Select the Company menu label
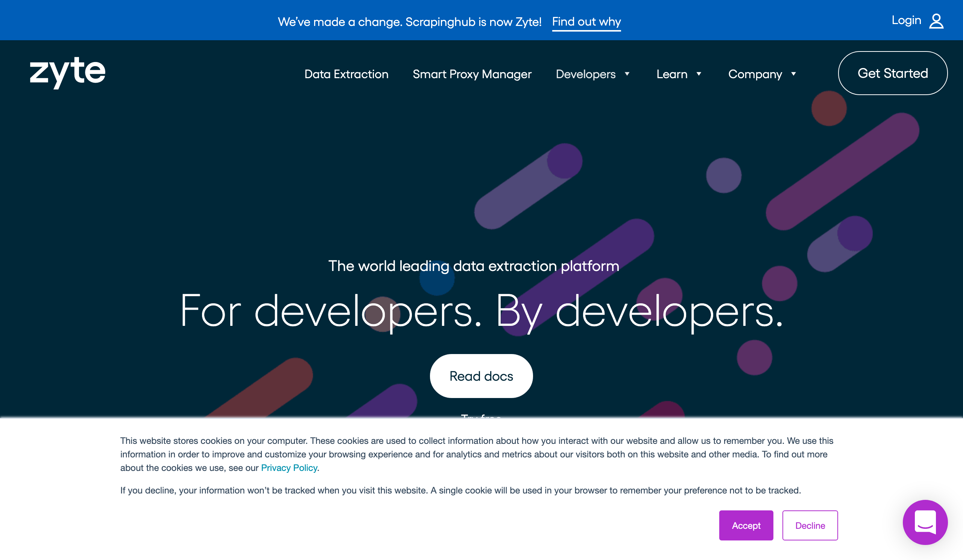Screen dimensions: 963x560 [755, 74]
